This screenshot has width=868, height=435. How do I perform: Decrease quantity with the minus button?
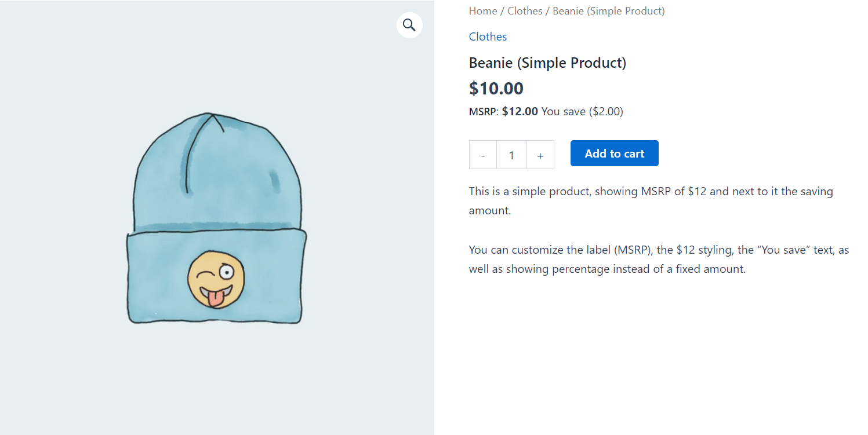click(483, 155)
